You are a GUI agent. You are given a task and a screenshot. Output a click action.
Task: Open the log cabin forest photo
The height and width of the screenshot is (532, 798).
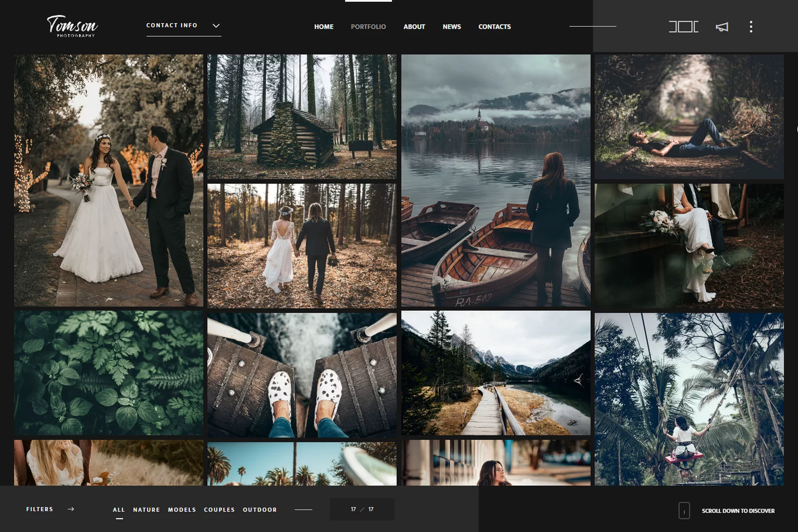point(302,117)
